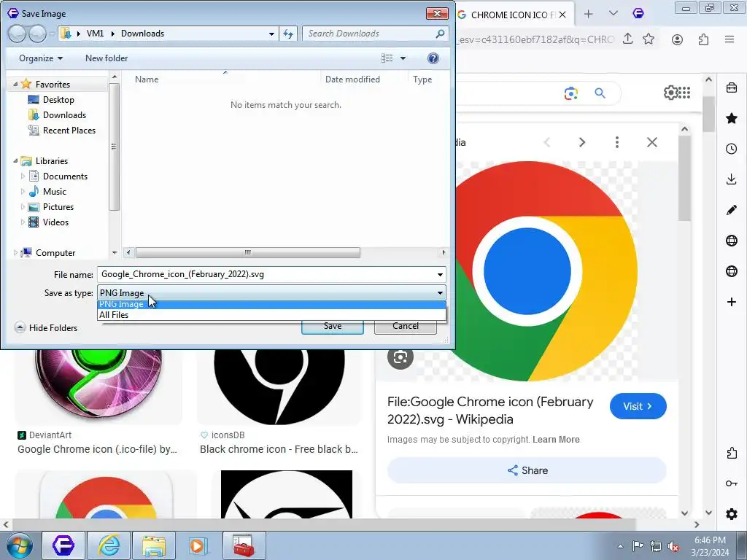This screenshot has width=747, height=560.
Task: Click the lens search icon on image preview
Action: coord(400,357)
